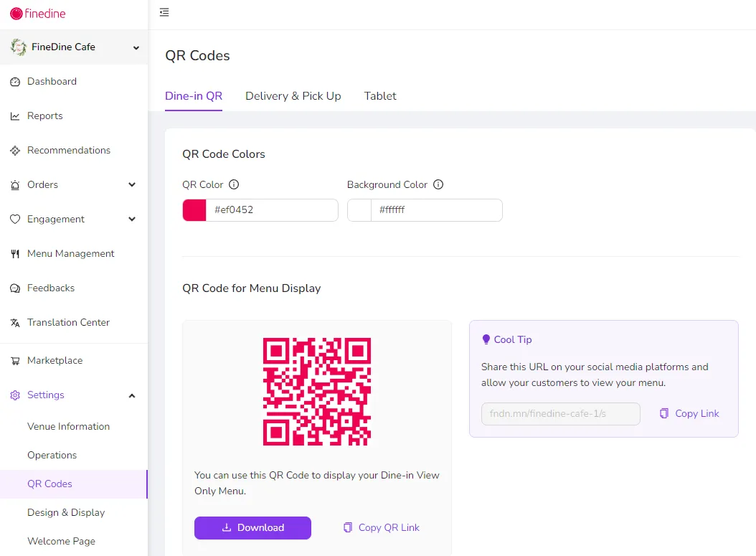Collapse sidebar with hamburger menu icon

coord(164,12)
